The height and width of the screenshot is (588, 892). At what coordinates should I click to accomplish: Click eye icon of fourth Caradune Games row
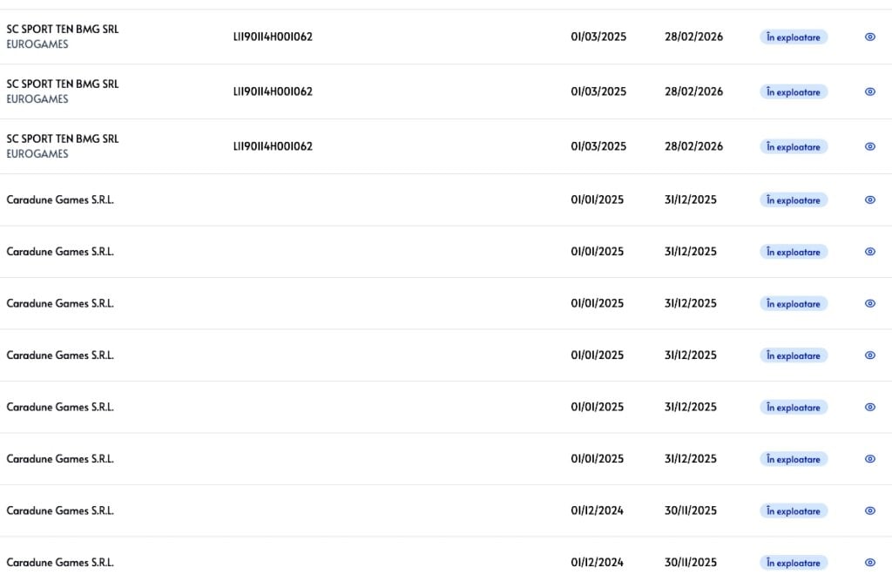869,355
